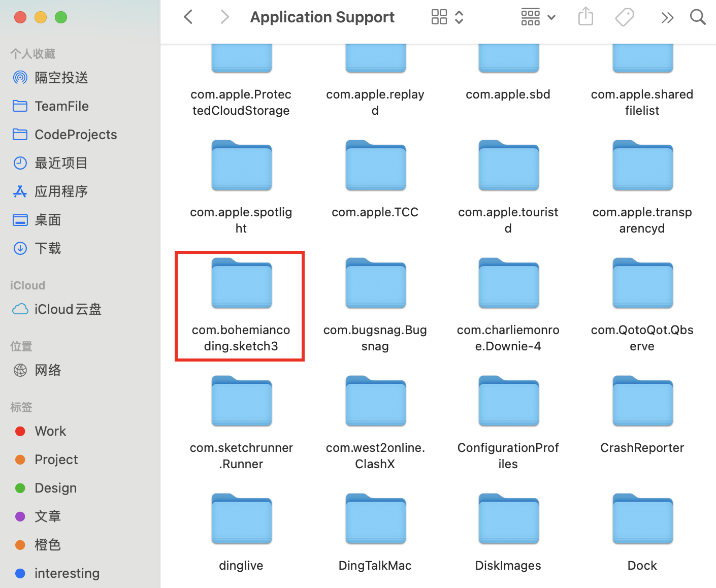Switch to icon view in the toolbar
The height and width of the screenshot is (588, 716).
(x=439, y=17)
